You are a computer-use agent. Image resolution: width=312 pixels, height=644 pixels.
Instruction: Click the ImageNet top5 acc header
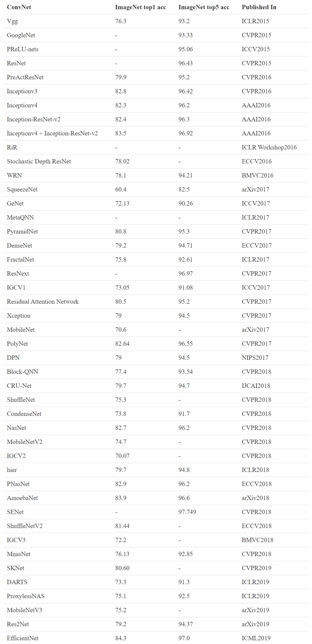(x=204, y=7)
